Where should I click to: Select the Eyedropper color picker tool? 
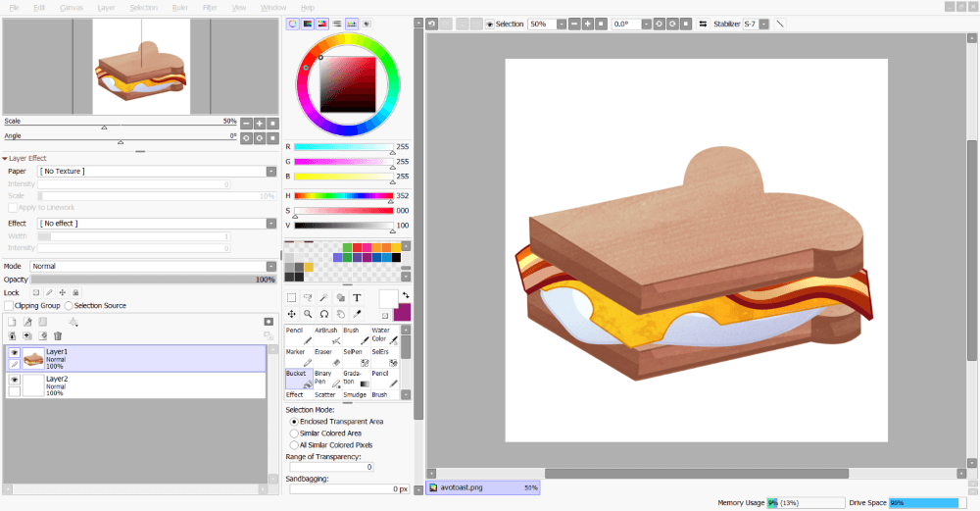coord(357,314)
